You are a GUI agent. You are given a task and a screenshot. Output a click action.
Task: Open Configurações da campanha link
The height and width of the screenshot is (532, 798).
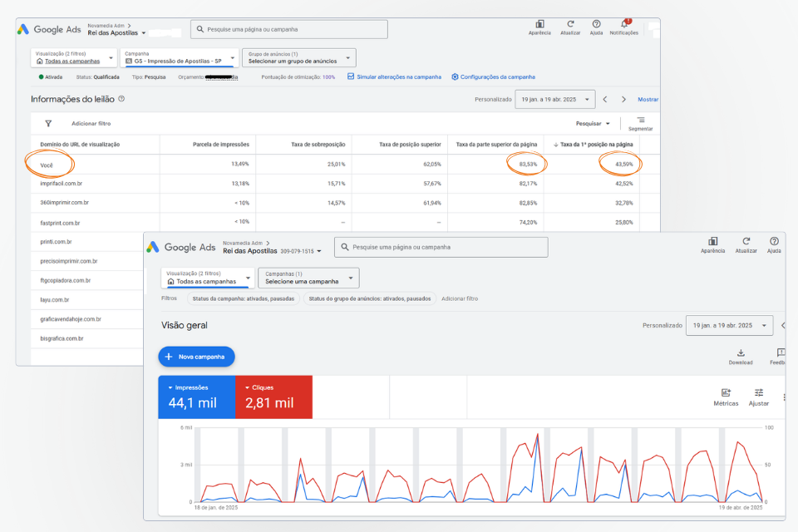click(498, 76)
